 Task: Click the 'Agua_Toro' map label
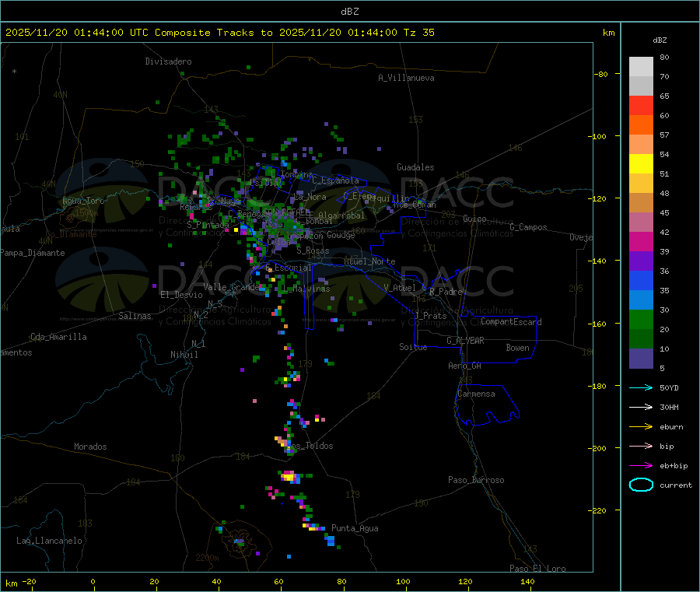pos(83,201)
